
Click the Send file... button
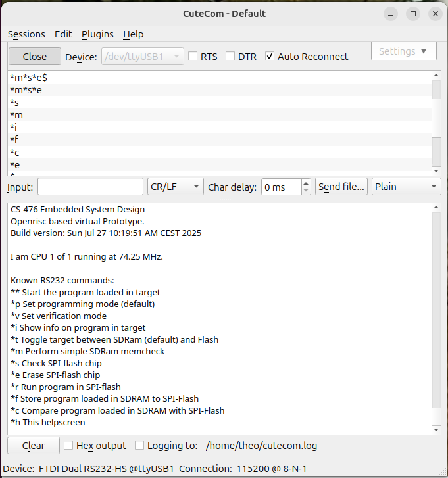[341, 187]
